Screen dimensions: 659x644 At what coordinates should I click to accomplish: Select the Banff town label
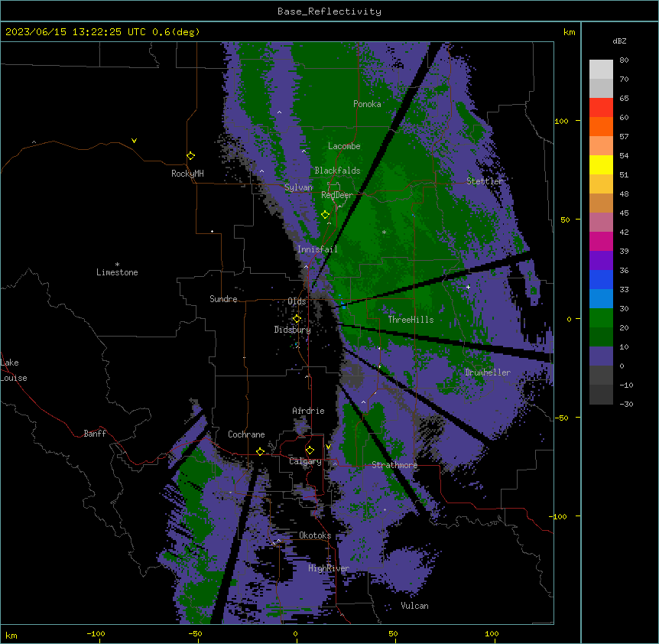point(95,434)
